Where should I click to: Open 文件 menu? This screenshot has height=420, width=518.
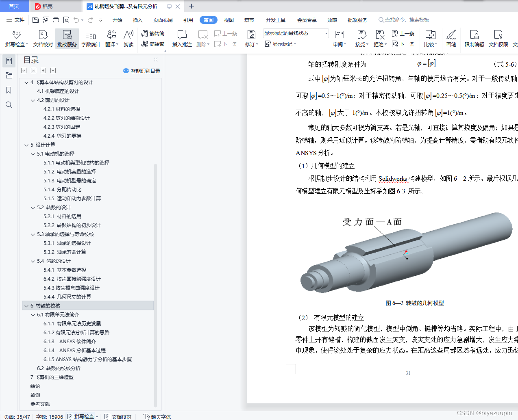[16, 20]
